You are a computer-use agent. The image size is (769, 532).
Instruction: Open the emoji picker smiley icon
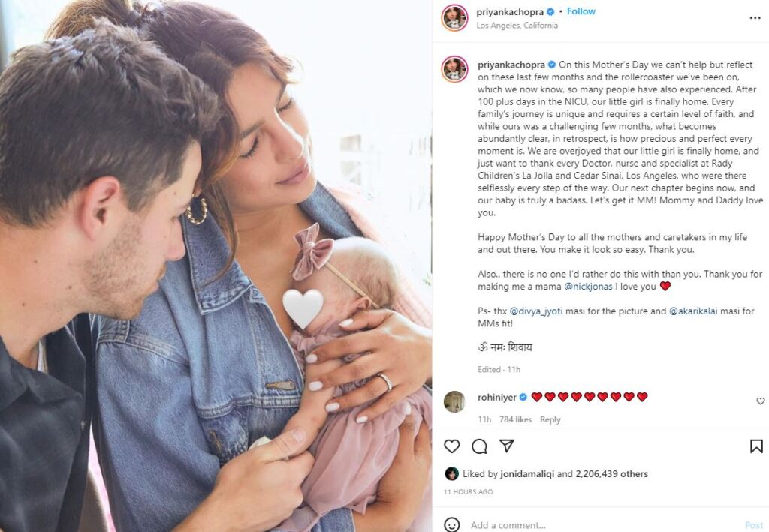[x=451, y=524]
